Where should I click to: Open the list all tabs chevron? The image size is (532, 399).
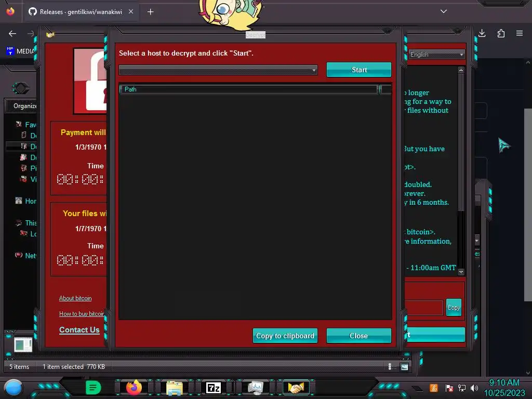[x=444, y=11]
